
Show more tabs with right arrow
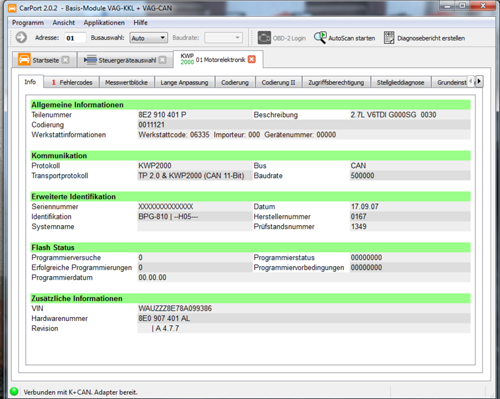[x=479, y=81]
